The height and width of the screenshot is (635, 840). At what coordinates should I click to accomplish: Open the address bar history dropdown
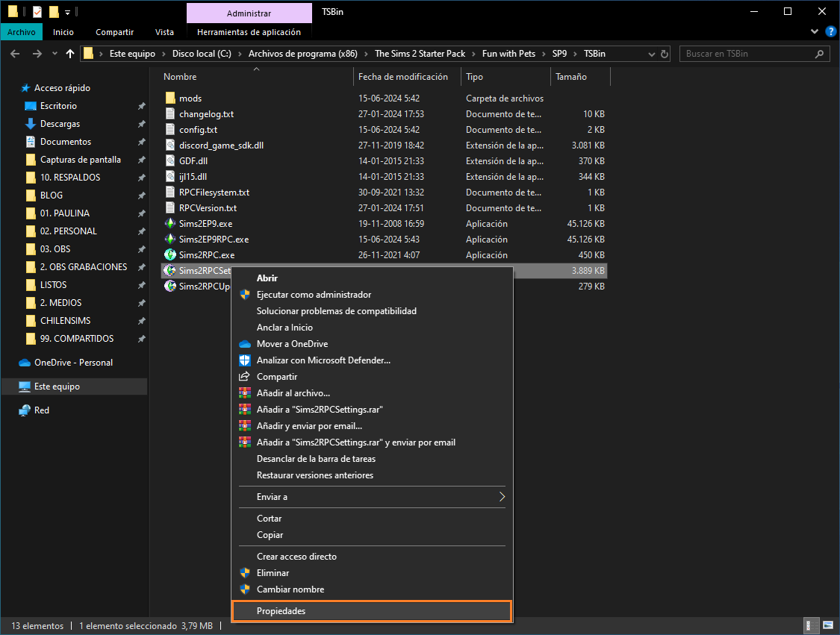tap(648, 54)
